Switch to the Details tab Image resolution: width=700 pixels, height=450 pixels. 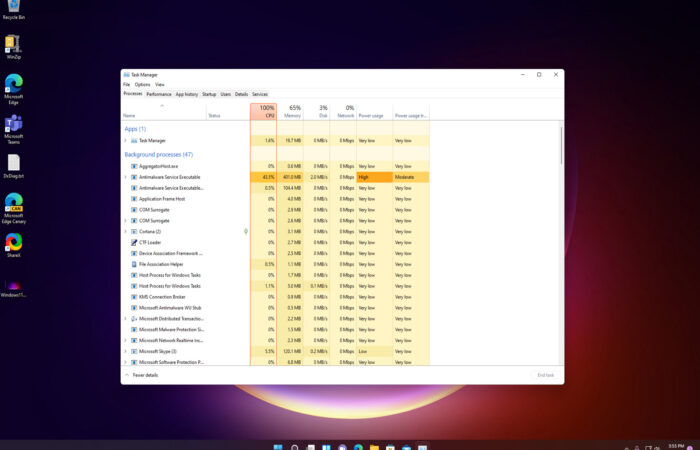coord(241,94)
